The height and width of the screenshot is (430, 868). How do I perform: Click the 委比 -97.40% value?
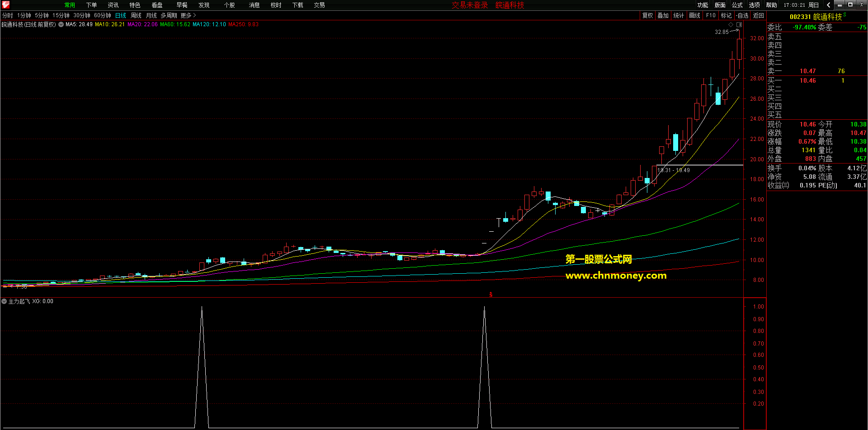pyautogui.click(x=804, y=27)
